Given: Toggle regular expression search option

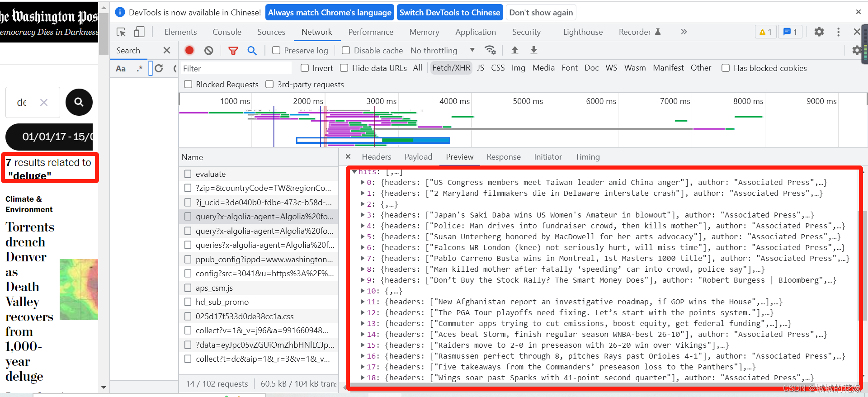Looking at the screenshot, I should 140,69.
